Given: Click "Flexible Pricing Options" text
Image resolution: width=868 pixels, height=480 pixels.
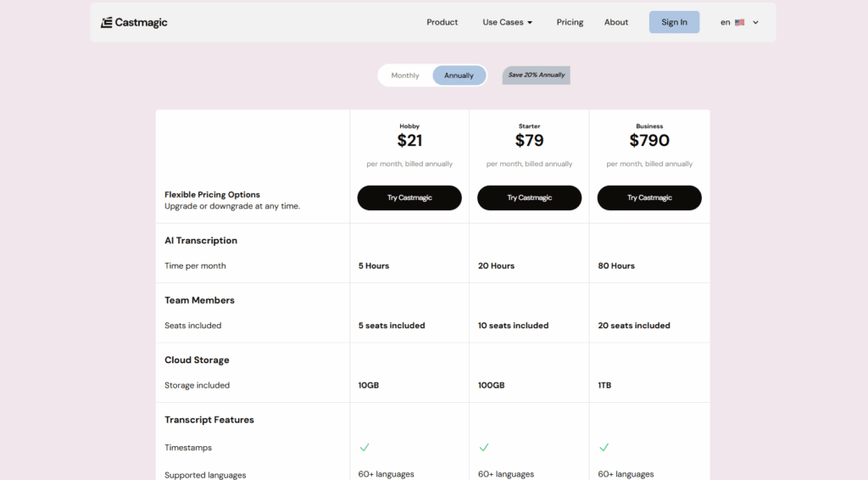Looking at the screenshot, I should coord(212,194).
